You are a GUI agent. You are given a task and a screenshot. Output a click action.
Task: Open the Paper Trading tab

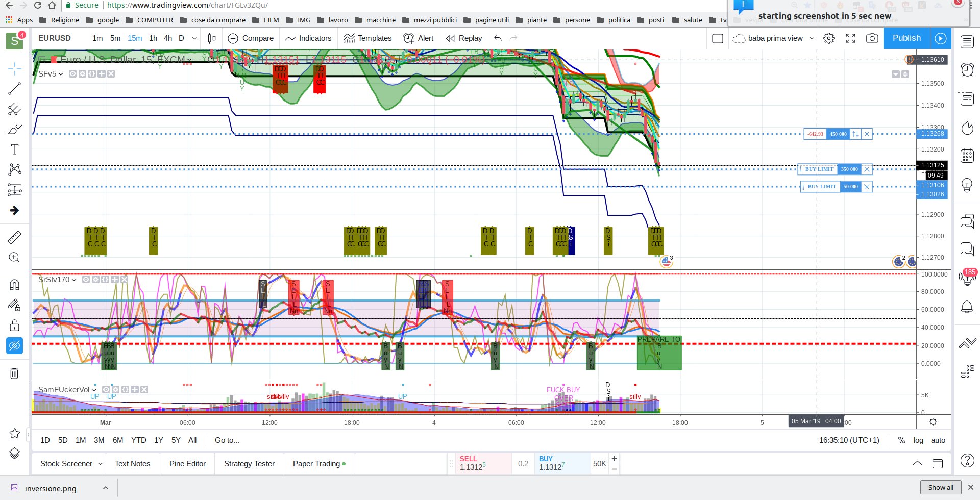tap(319, 464)
